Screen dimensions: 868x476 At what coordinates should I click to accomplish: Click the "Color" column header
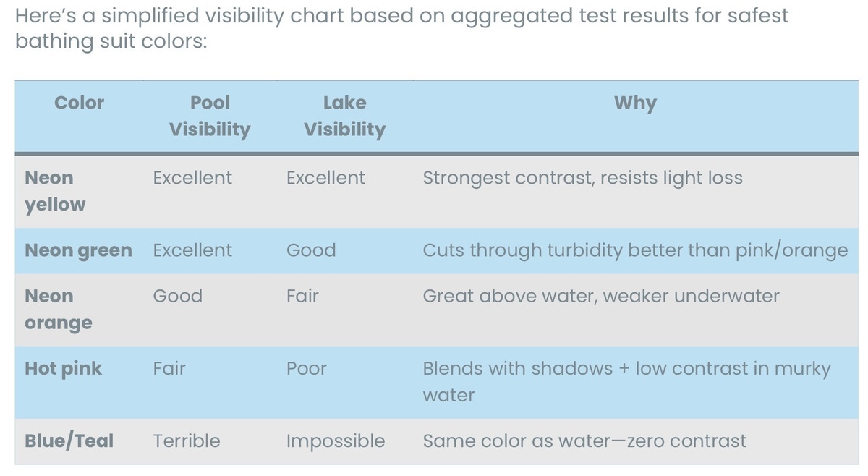pyautogui.click(x=79, y=103)
